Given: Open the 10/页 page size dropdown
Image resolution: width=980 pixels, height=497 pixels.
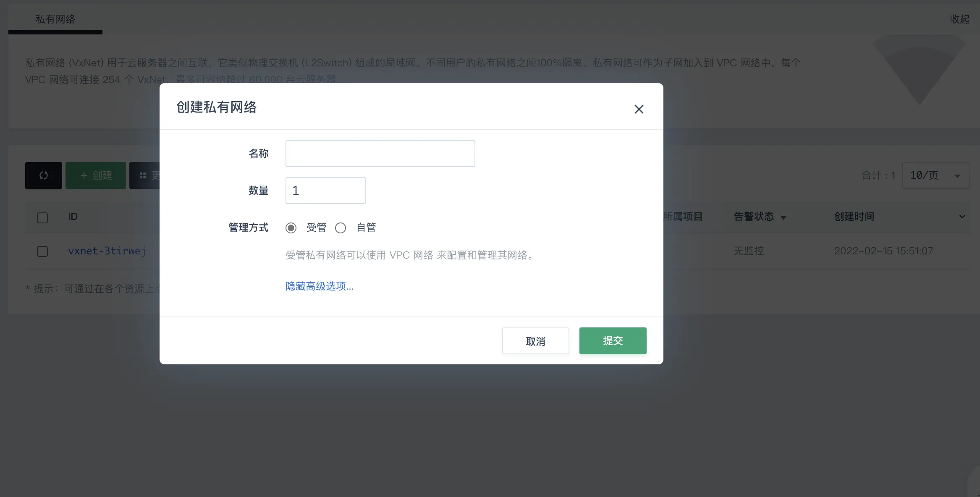Looking at the screenshot, I should pos(935,175).
